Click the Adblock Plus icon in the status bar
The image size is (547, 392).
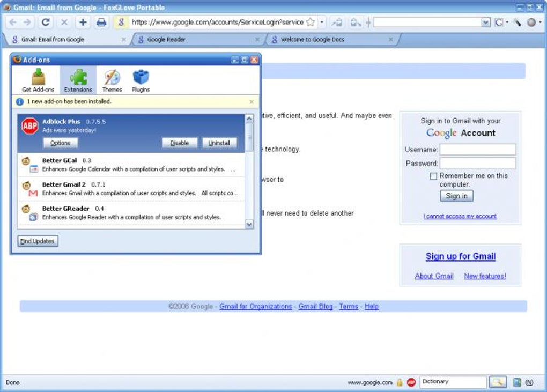click(411, 382)
